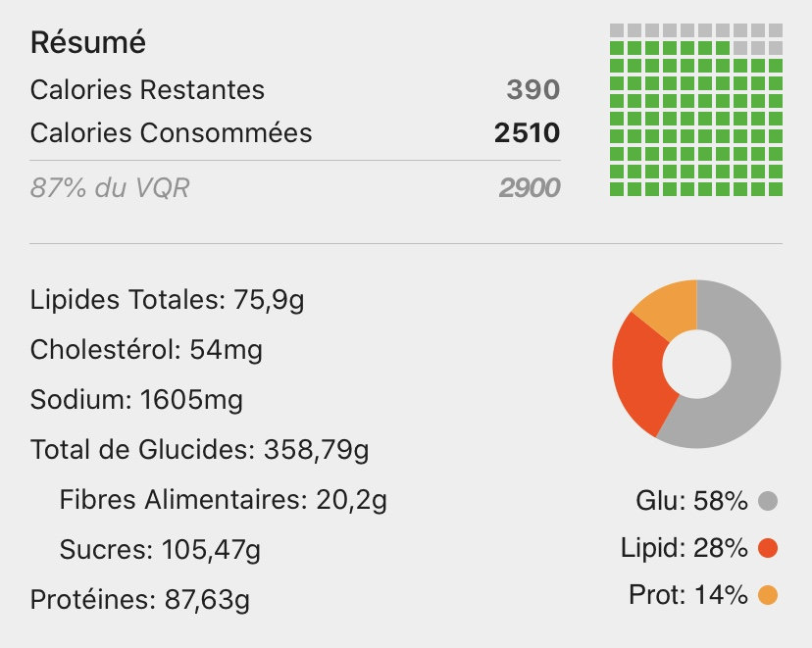Image resolution: width=812 pixels, height=648 pixels.
Task: Click the gray Glu legend dot
Action: pyautogui.click(x=768, y=502)
